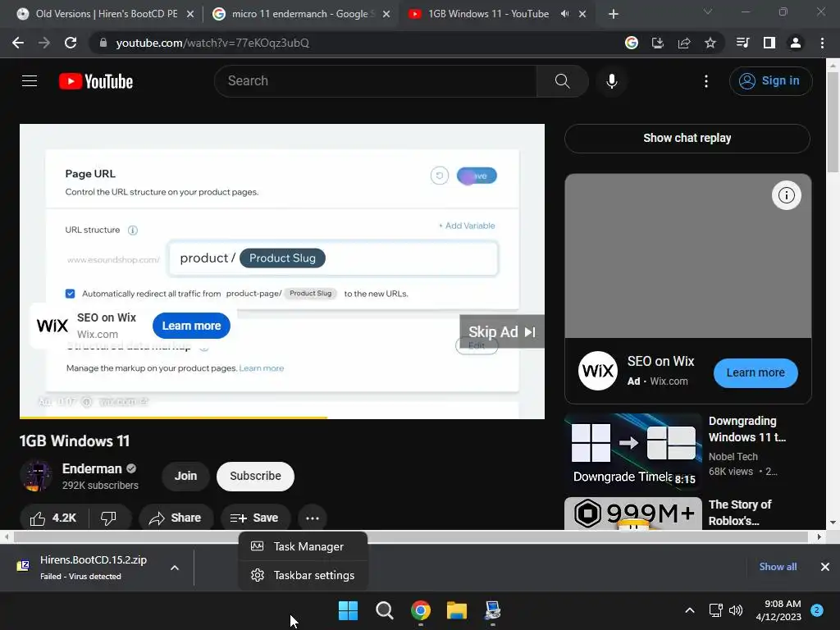
Task: Open the Chrome three-dot menu
Action: [822, 43]
